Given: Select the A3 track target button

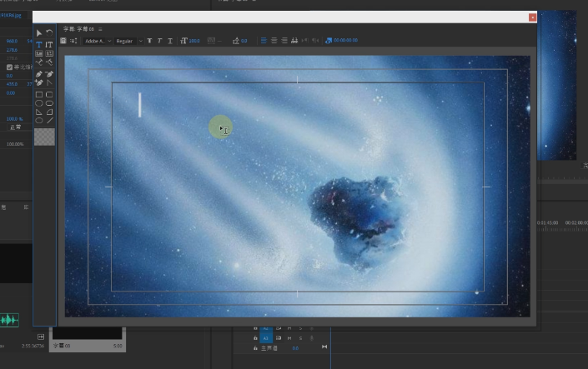Looking at the screenshot, I should pyautogui.click(x=265, y=338).
